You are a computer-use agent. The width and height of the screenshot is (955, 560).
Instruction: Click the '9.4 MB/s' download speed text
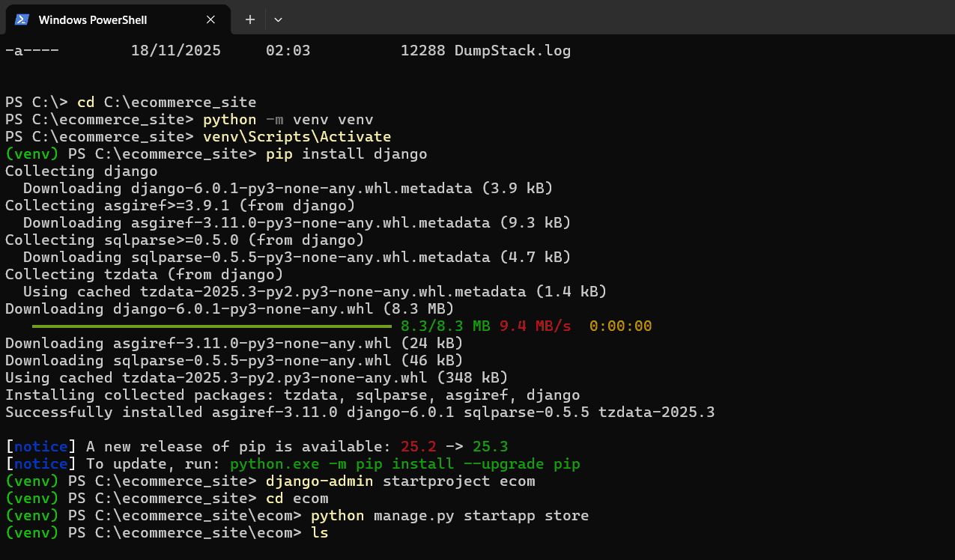pos(536,326)
